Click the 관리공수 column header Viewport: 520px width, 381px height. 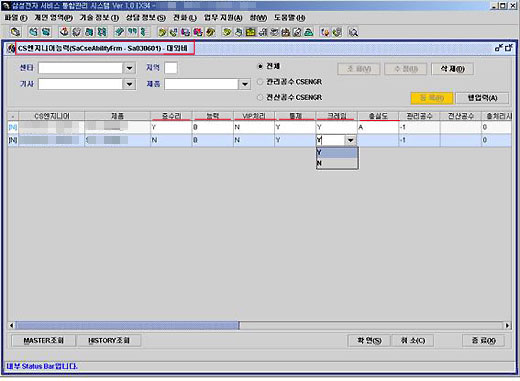[x=419, y=116]
